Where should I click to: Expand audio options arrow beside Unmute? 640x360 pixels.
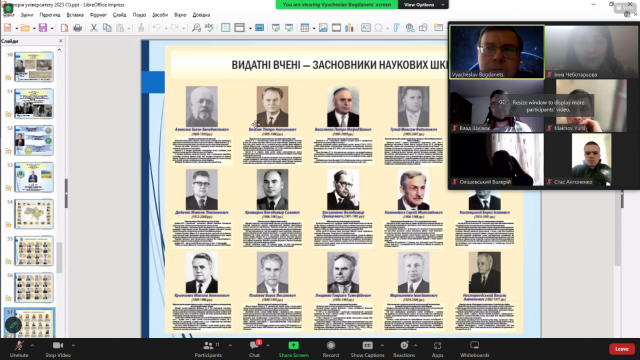tap(32, 346)
